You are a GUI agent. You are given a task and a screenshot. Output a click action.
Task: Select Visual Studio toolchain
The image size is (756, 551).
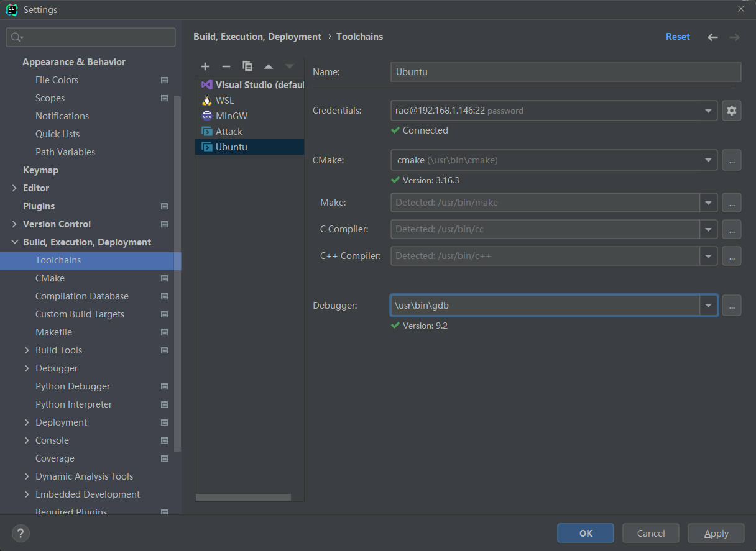click(x=250, y=84)
